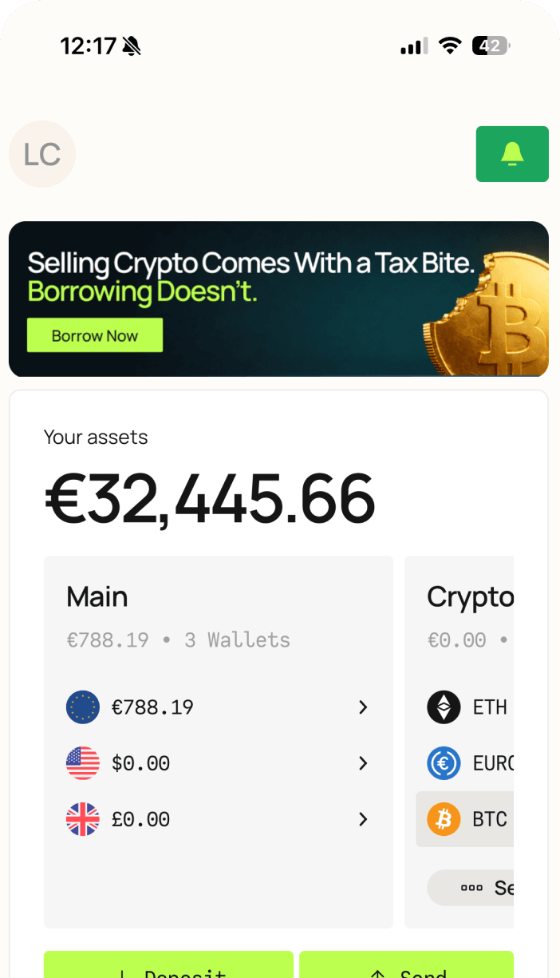
Task: Open the USD wallet via its chevron
Action: (x=363, y=762)
